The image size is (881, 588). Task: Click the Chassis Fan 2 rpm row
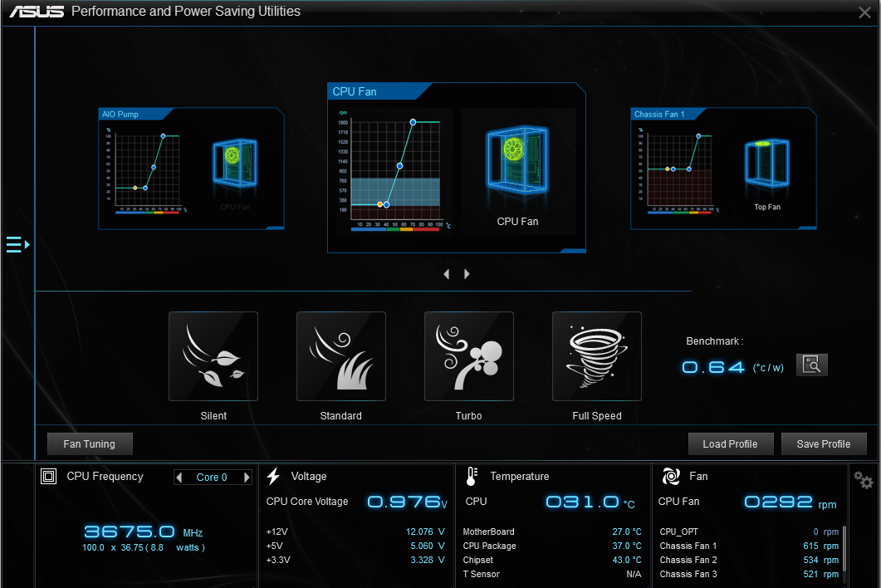point(749,560)
